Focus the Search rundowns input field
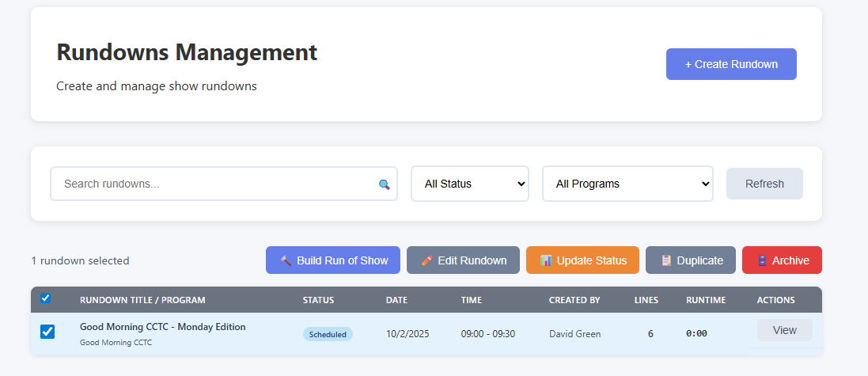This screenshot has width=868, height=376. point(214,184)
